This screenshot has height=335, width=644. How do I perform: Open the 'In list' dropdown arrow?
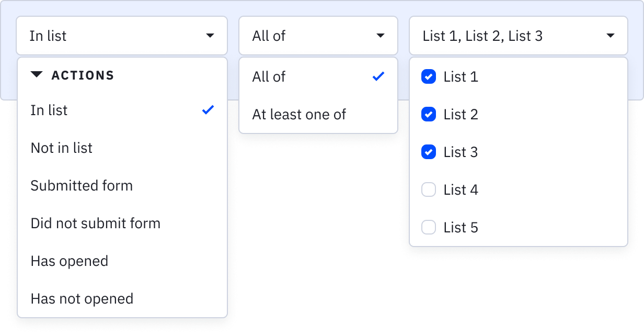tap(210, 36)
